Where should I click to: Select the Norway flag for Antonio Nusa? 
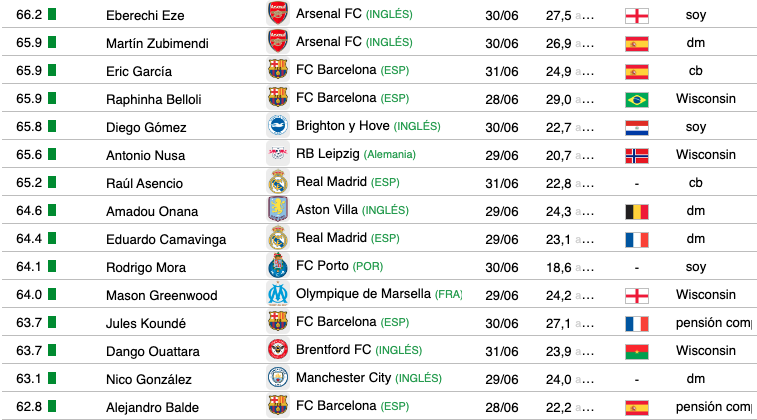636,155
